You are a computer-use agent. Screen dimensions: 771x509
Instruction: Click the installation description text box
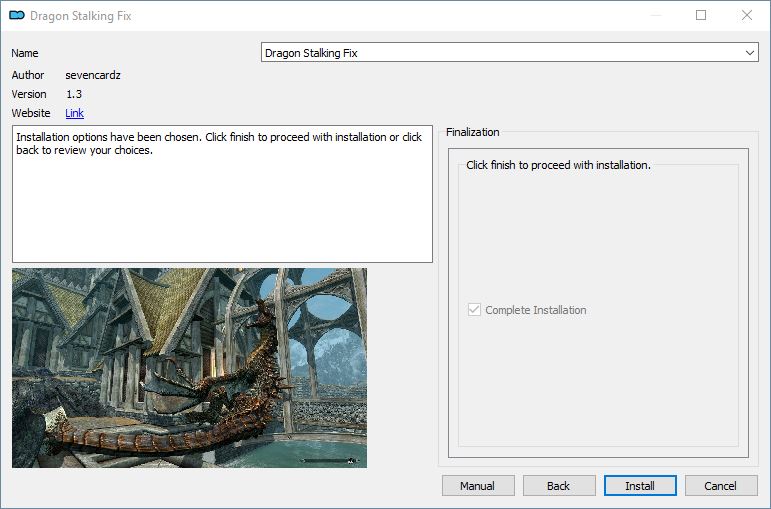coord(222,194)
